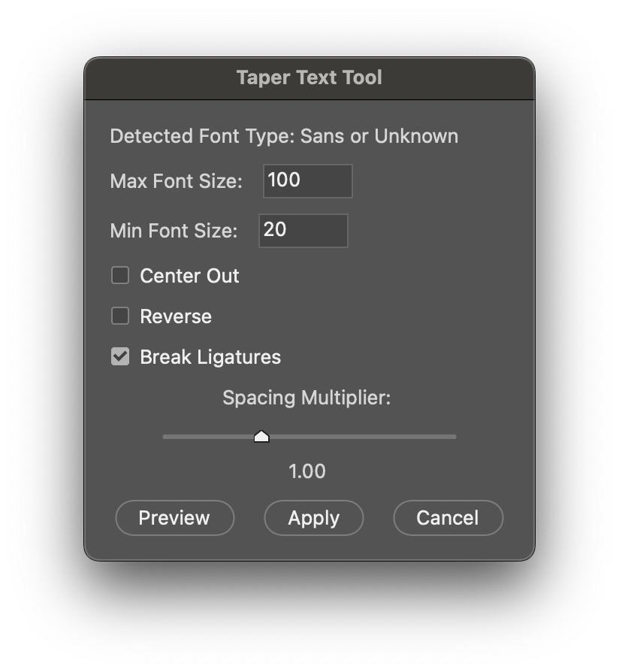Select the Min Font Size field
Viewport: 619px width, 672px height.
coord(303,230)
